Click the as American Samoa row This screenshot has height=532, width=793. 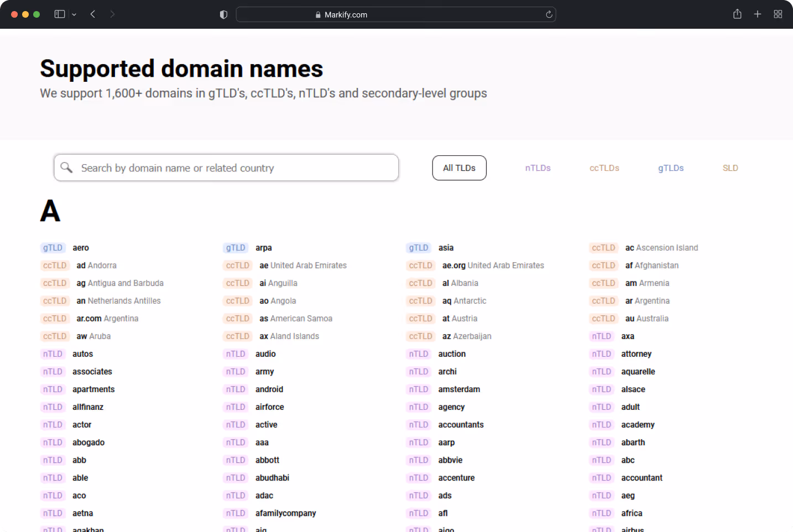(x=278, y=319)
